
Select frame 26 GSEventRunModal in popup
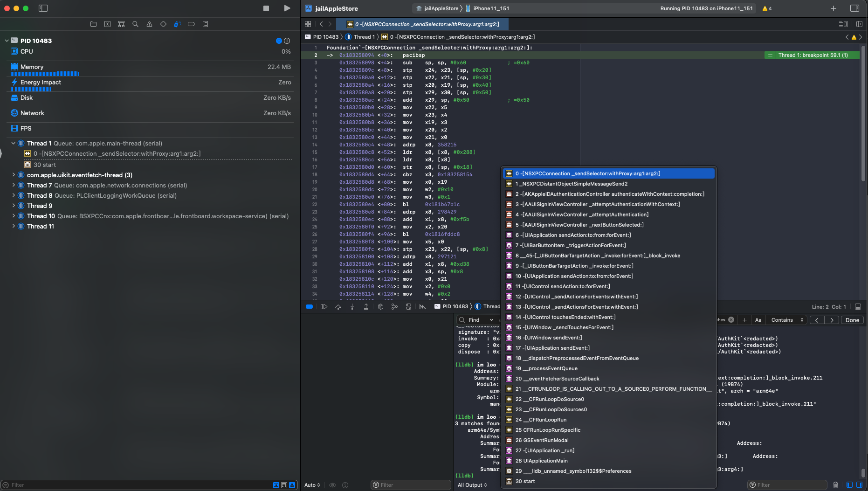[608, 440]
